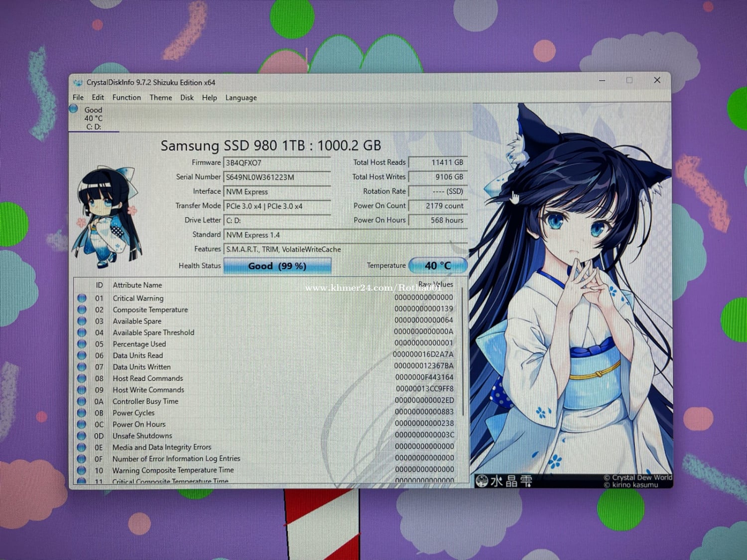747x560 pixels.
Task: Select the C: D: drive tab
Action: point(94,118)
